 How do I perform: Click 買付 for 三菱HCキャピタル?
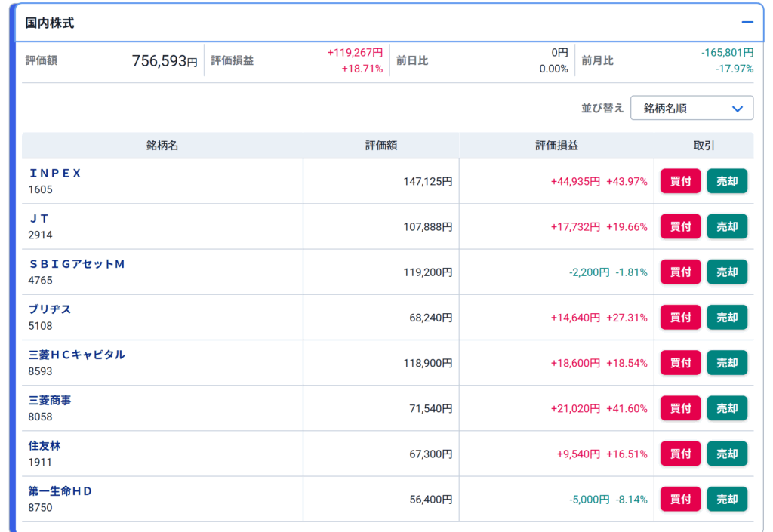(x=680, y=363)
